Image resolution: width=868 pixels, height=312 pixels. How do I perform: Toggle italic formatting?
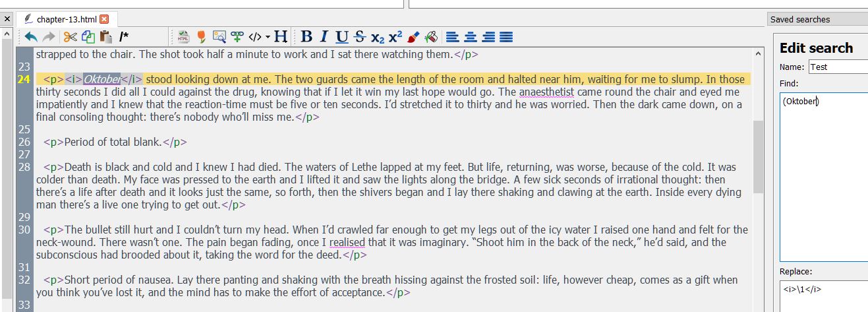click(324, 37)
